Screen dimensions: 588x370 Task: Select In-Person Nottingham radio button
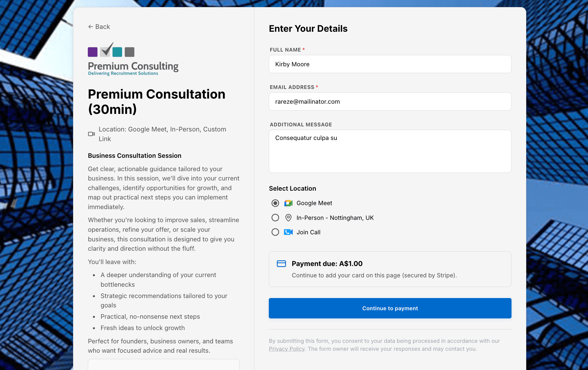point(275,218)
